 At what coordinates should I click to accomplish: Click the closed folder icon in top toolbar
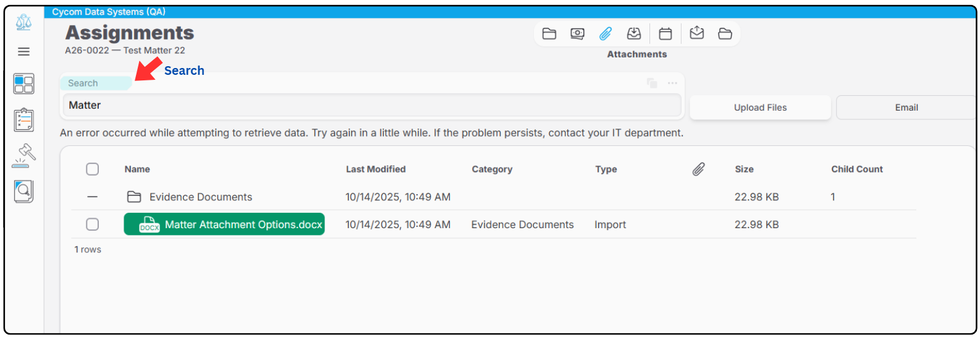[x=549, y=34]
